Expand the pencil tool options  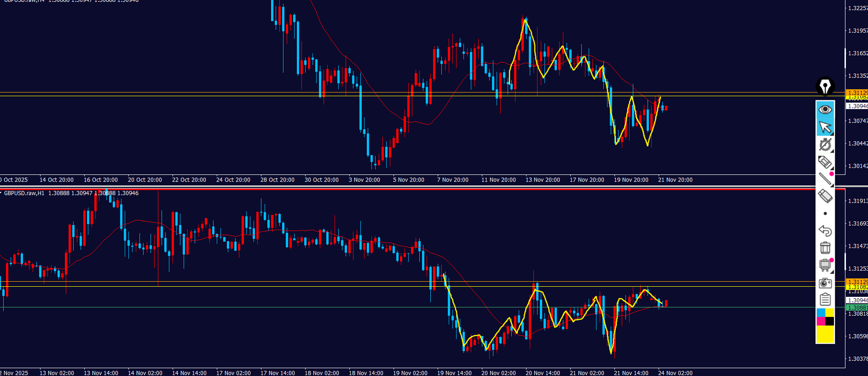point(825,162)
